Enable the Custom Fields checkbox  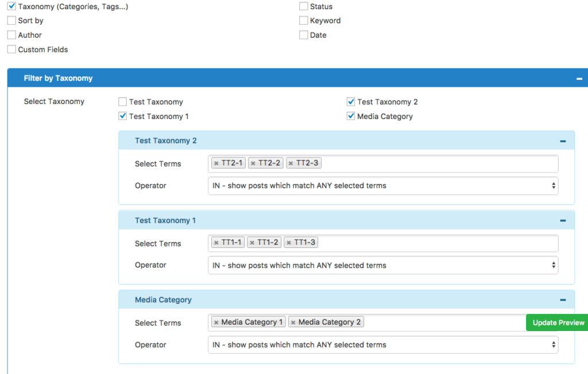[11, 49]
